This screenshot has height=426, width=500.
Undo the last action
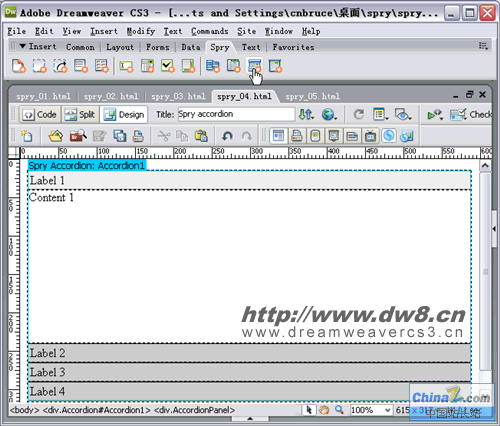[x=227, y=136]
